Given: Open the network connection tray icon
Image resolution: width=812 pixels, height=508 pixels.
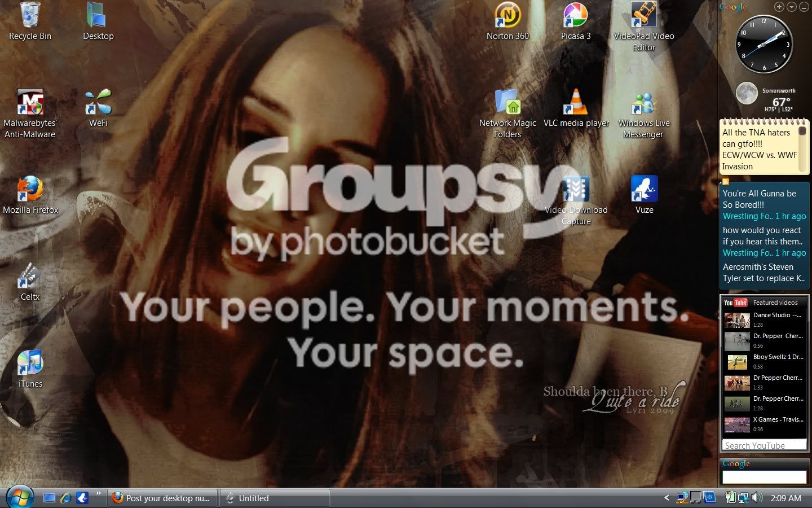Looking at the screenshot, I should pos(743,498).
